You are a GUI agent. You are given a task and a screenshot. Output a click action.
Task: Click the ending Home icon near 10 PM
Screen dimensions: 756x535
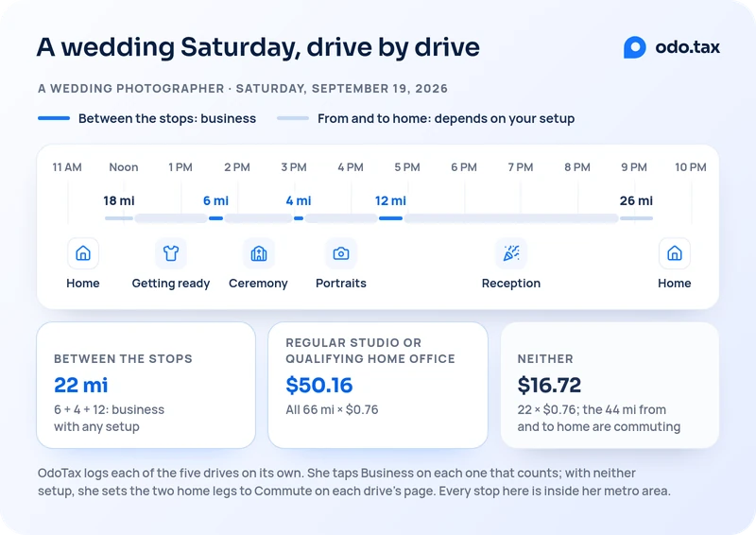click(675, 253)
